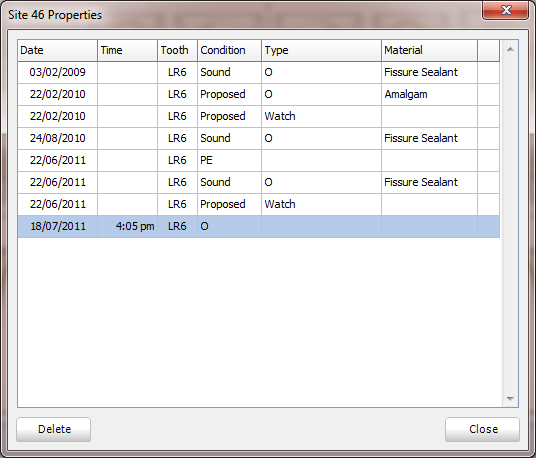Screen dimensions: 536x458
Task: Sort by Date column header
Action: pyautogui.click(x=57, y=50)
